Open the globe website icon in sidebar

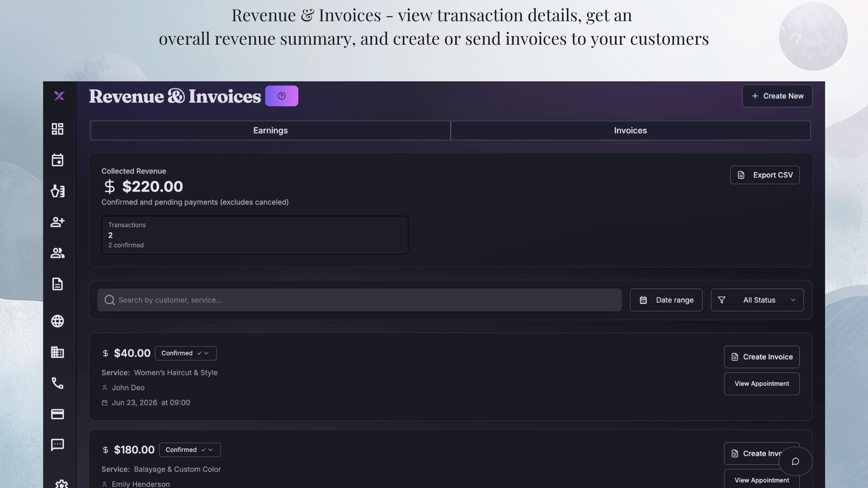click(57, 321)
